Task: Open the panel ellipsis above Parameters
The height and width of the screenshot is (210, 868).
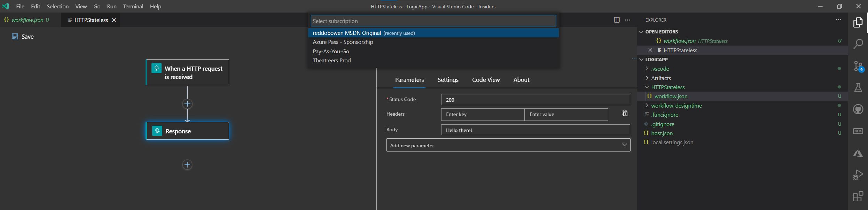Action: click(x=634, y=59)
